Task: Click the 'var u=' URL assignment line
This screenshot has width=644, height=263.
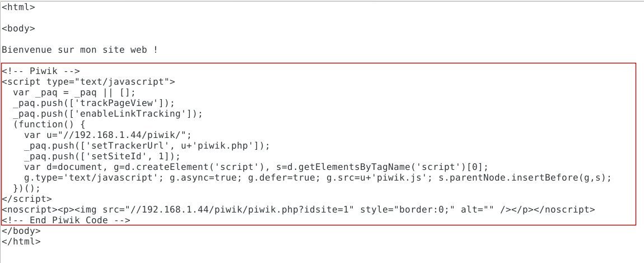Action: (108, 135)
